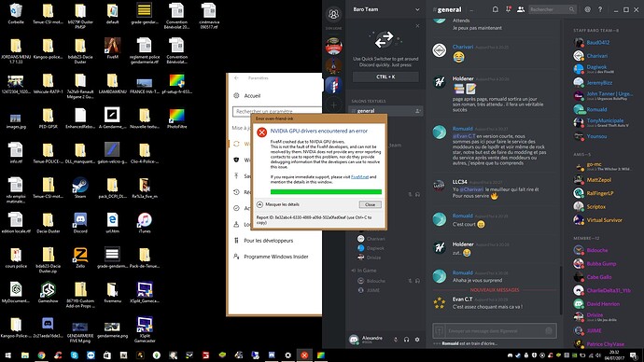Mute microphone in Discord user panel
Viewport: 644px width, 362px height.
point(396,340)
